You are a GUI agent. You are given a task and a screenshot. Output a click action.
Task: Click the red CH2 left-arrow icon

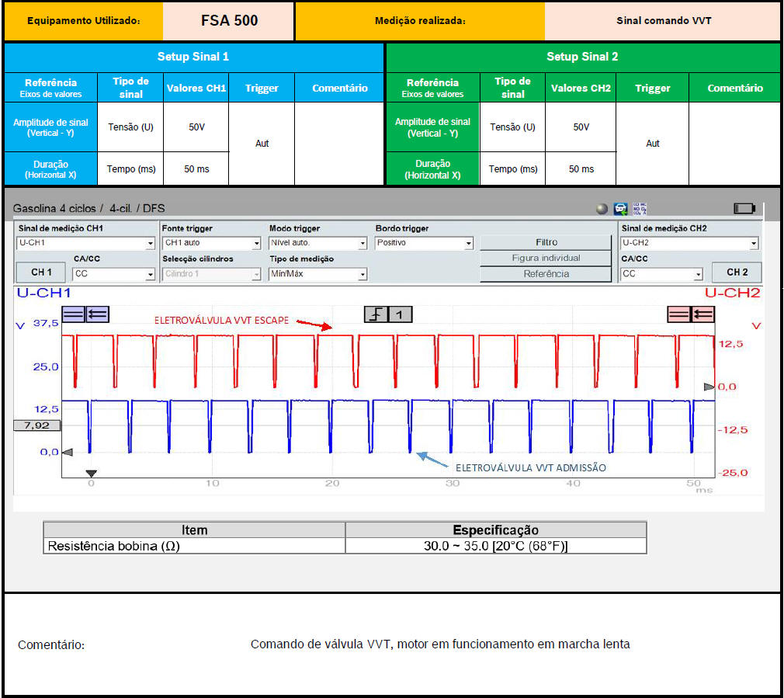pos(702,314)
